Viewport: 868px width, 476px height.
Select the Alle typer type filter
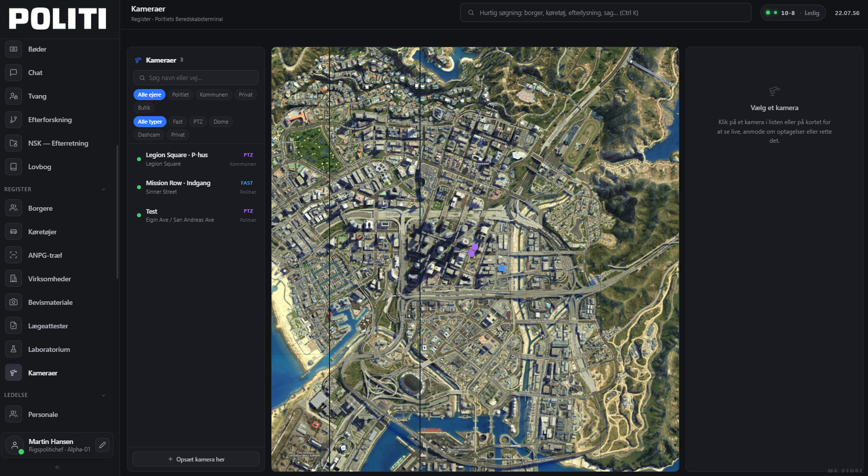point(150,122)
